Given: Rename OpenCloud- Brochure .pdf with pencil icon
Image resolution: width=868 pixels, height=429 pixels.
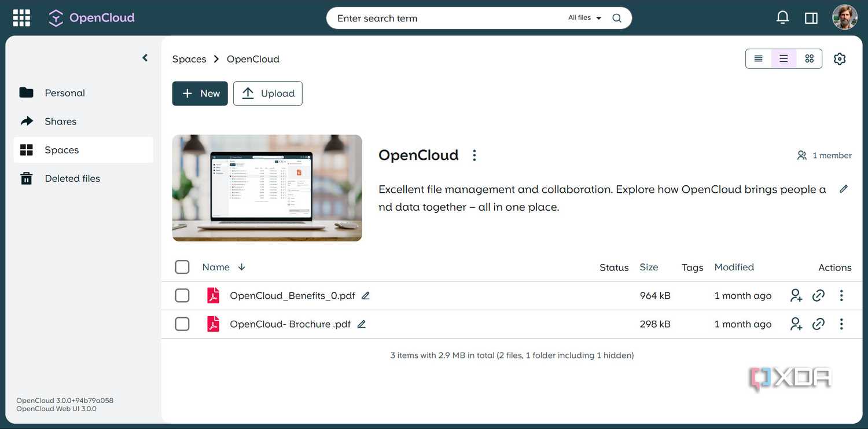Looking at the screenshot, I should (362, 324).
